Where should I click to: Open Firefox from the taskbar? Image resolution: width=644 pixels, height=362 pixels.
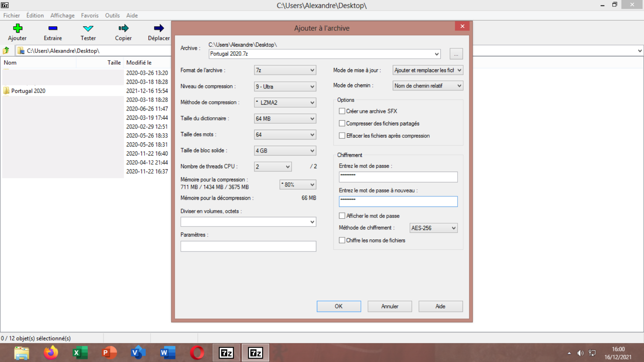point(51,353)
